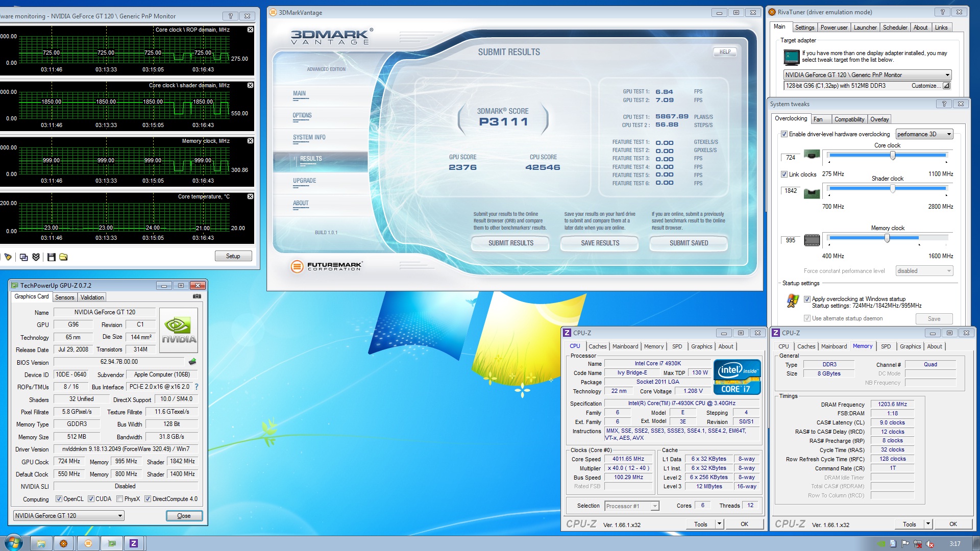The image size is (980, 551).
Task: Toggle the CUDA checkbox in GPU-Z
Action: (91, 499)
